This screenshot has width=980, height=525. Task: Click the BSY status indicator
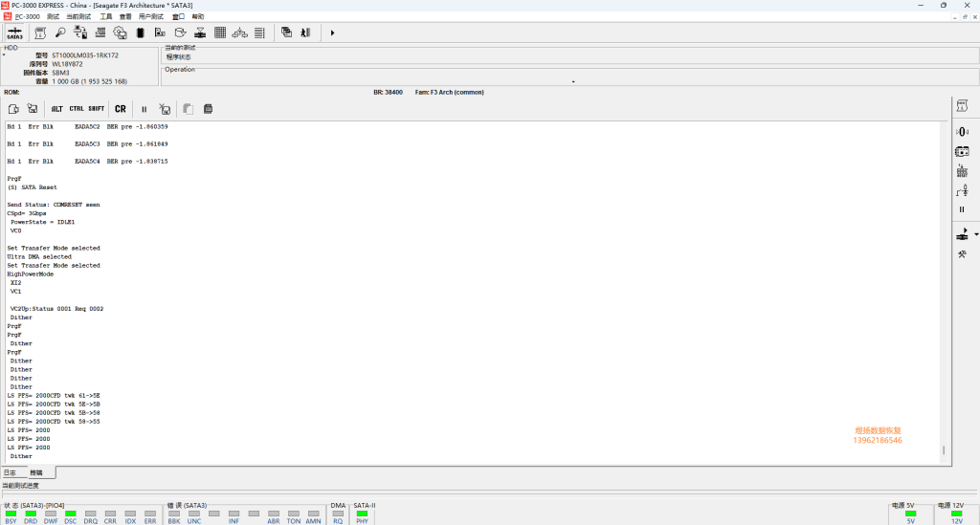point(11,514)
